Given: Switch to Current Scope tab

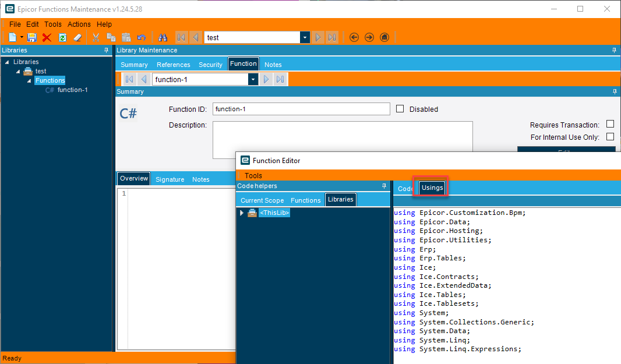Looking at the screenshot, I should 262,200.
